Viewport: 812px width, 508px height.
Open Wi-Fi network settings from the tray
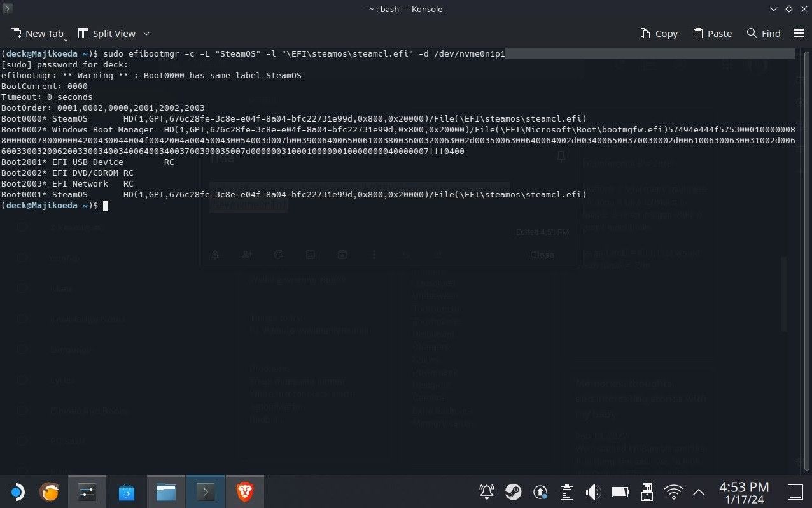click(x=673, y=491)
